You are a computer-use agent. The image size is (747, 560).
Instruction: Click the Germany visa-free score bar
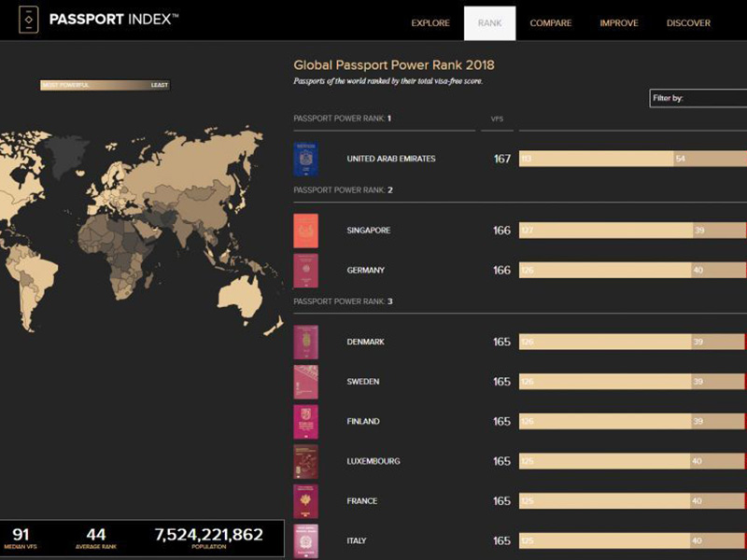click(633, 270)
